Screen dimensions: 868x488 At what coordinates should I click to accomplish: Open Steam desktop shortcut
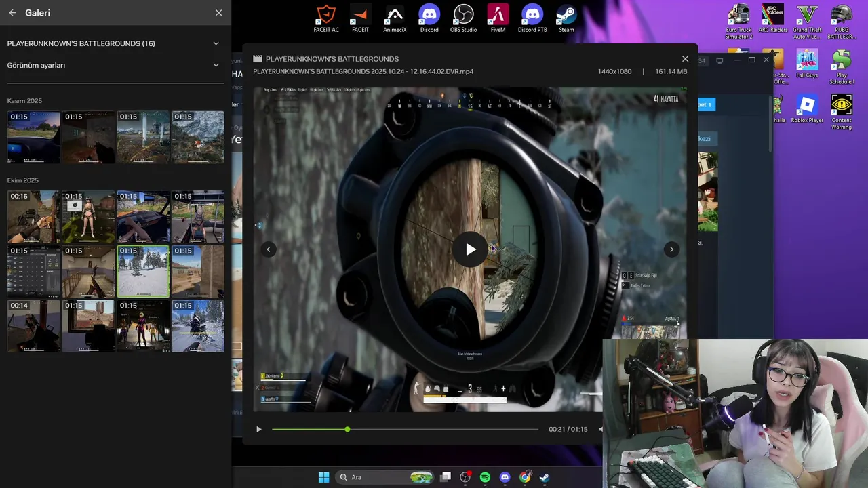coord(566,18)
